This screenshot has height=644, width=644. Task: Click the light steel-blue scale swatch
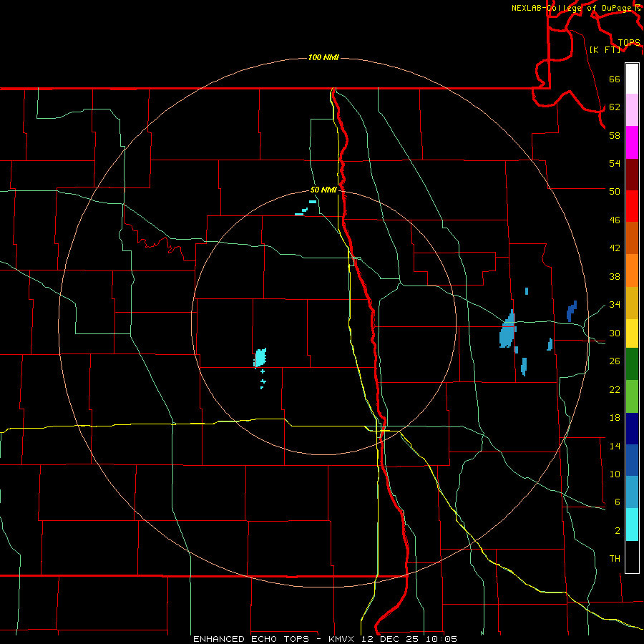pyautogui.click(x=632, y=492)
